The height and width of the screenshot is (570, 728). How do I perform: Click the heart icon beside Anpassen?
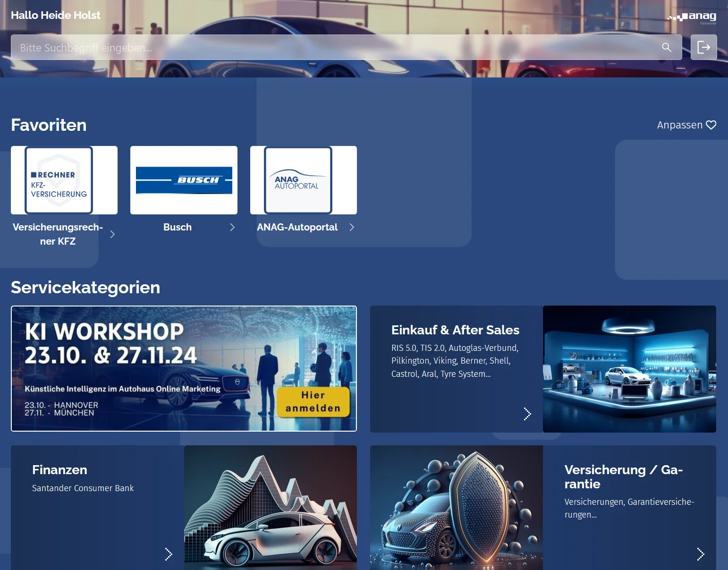(711, 125)
